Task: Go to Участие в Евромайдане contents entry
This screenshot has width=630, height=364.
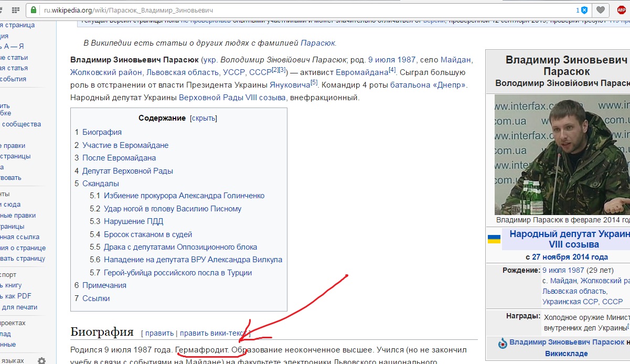Action: 125,145
